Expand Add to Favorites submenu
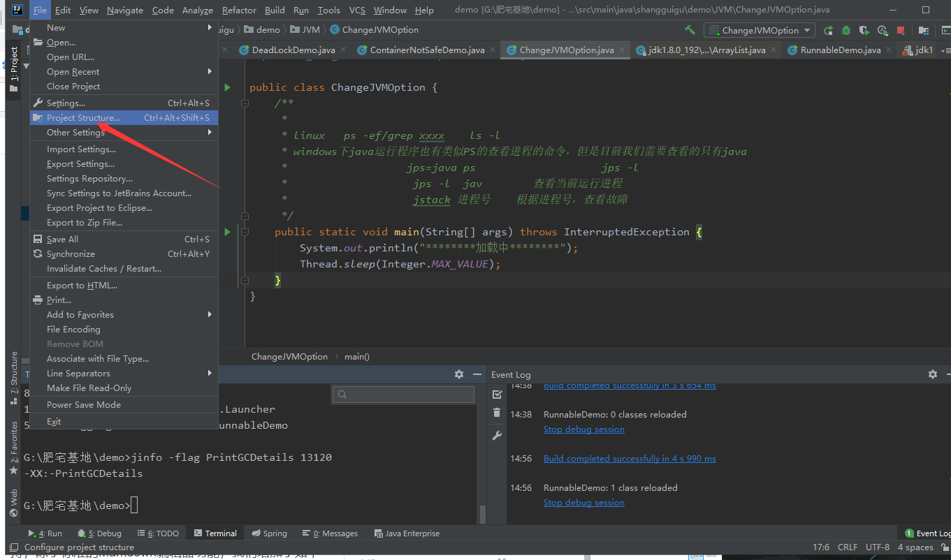The height and width of the screenshot is (560, 951). (124, 315)
